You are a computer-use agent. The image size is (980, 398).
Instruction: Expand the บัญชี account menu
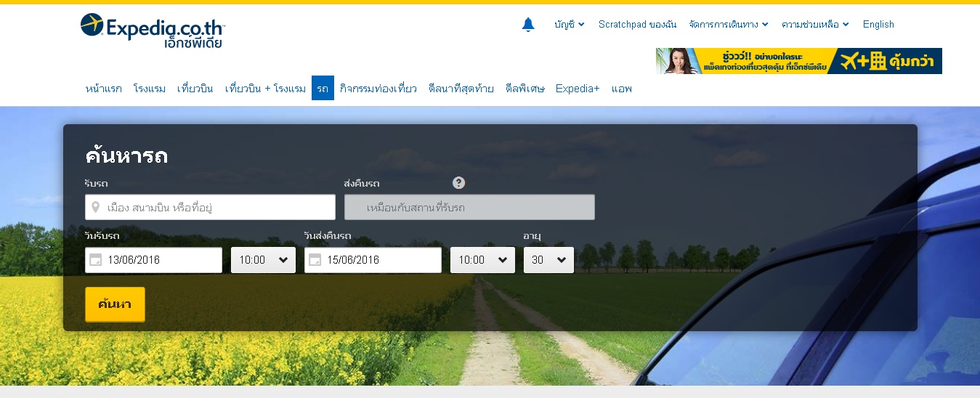[x=569, y=25]
